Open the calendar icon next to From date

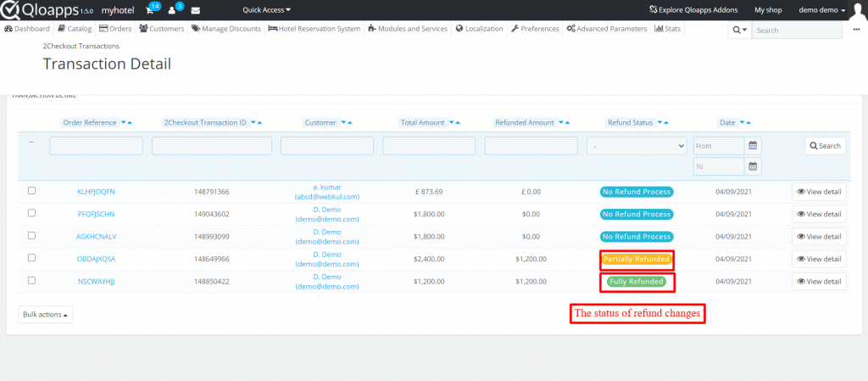coord(753,146)
